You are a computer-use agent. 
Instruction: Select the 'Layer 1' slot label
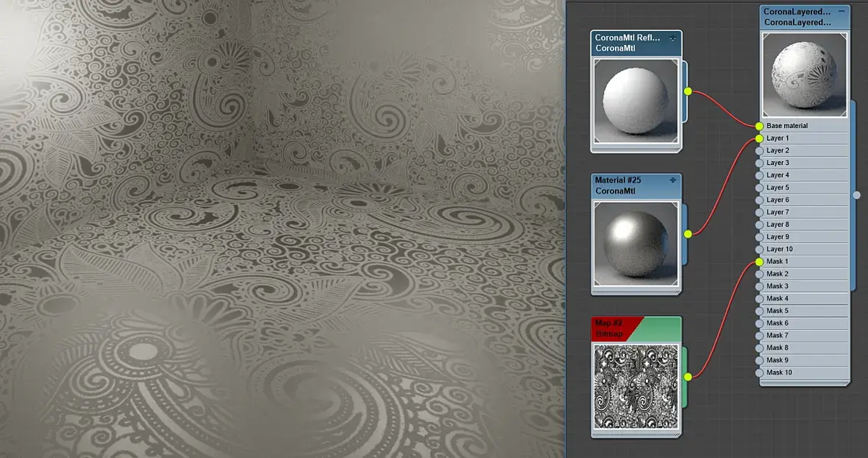(x=778, y=138)
